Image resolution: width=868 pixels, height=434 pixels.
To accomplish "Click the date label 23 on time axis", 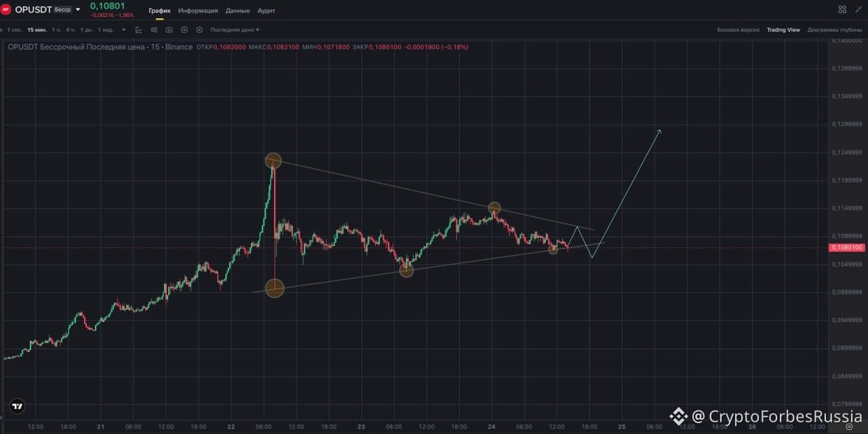I will (x=361, y=427).
